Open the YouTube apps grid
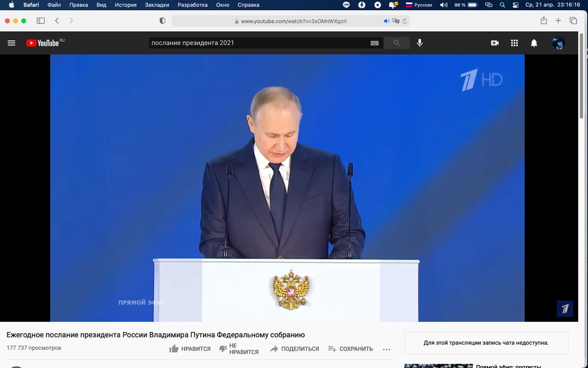This screenshot has height=368, width=588. (x=514, y=43)
